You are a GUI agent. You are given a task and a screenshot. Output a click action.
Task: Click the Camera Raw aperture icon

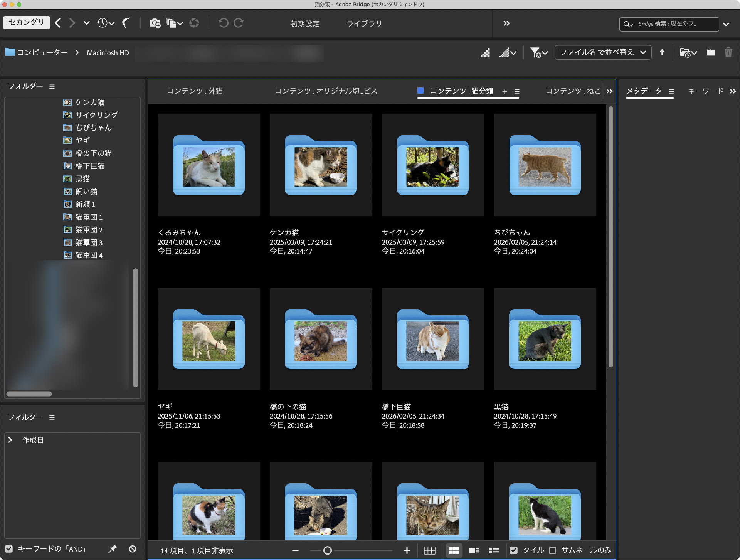(x=195, y=23)
